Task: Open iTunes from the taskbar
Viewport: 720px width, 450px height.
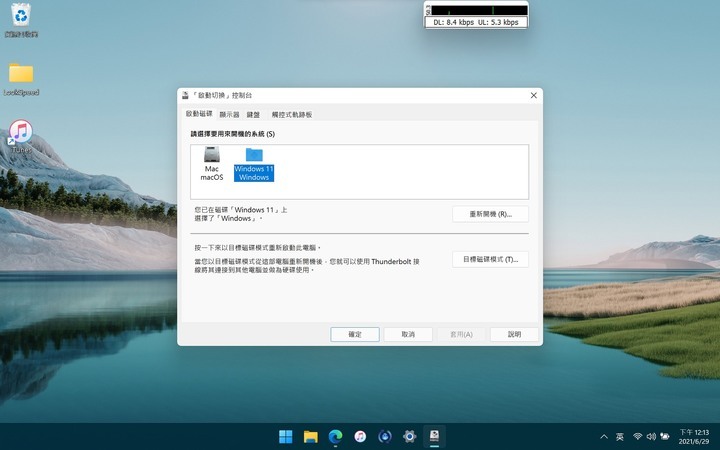Action: pos(360,436)
